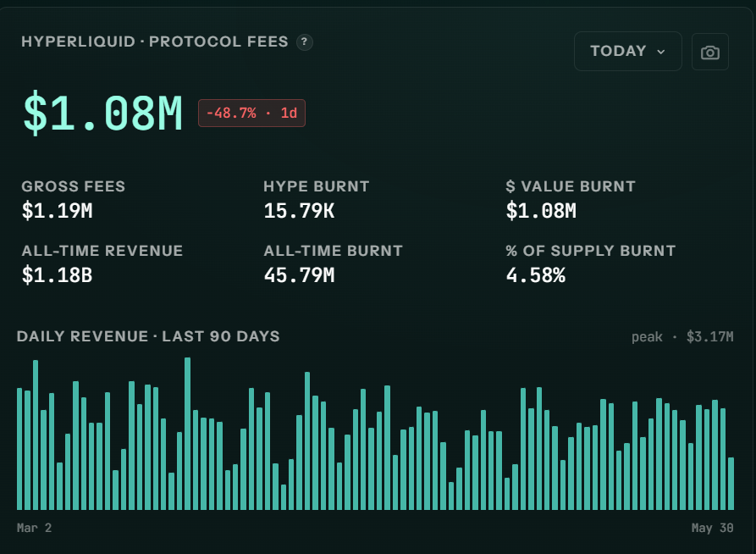Click the first bar above Mar 2
Viewport: 756px width, 554px height.
pyautogui.click(x=19, y=449)
